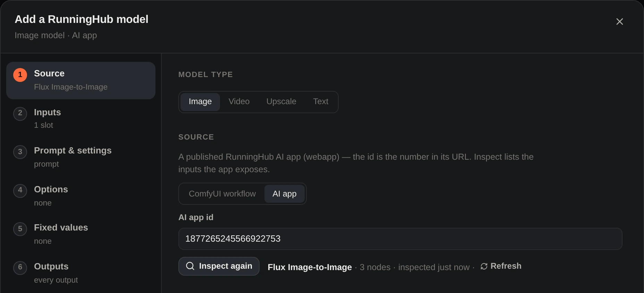The width and height of the screenshot is (644, 293).
Task: Click the 'prompt' text under Prompt & settings
Action: click(x=46, y=164)
